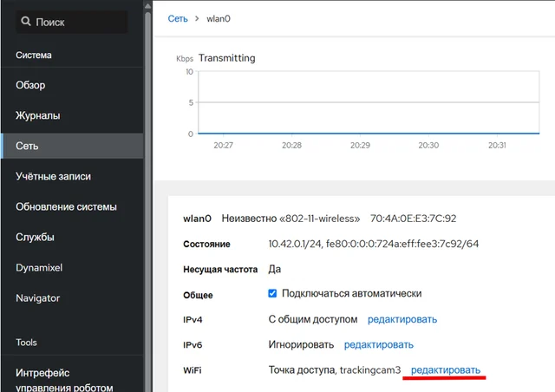Focus the Поиск search field
This screenshot has height=392, width=555.
pyautogui.click(x=72, y=22)
